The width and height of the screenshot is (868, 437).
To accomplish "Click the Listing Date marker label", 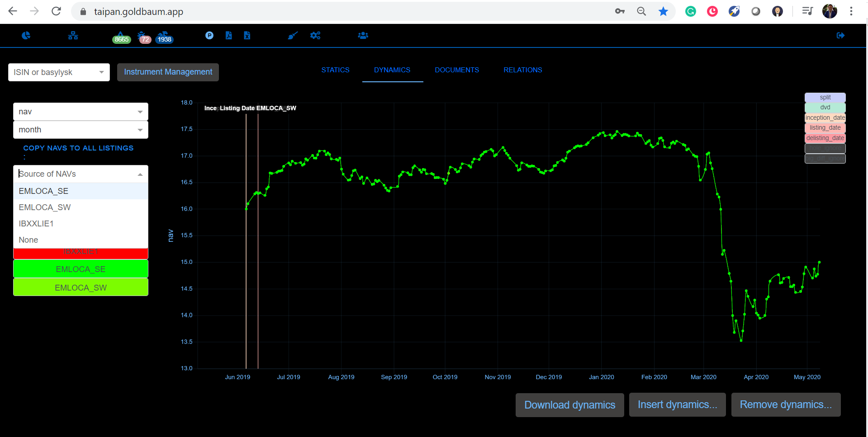I will pyautogui.click(x=237, y=108).
